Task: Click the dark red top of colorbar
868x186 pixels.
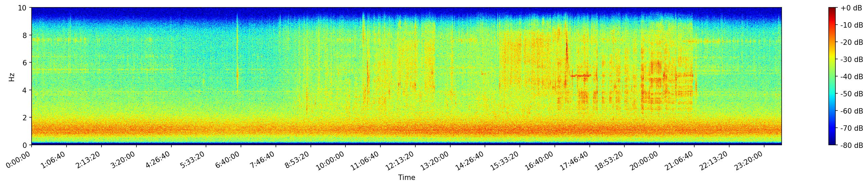Action: tap(832, 9)
